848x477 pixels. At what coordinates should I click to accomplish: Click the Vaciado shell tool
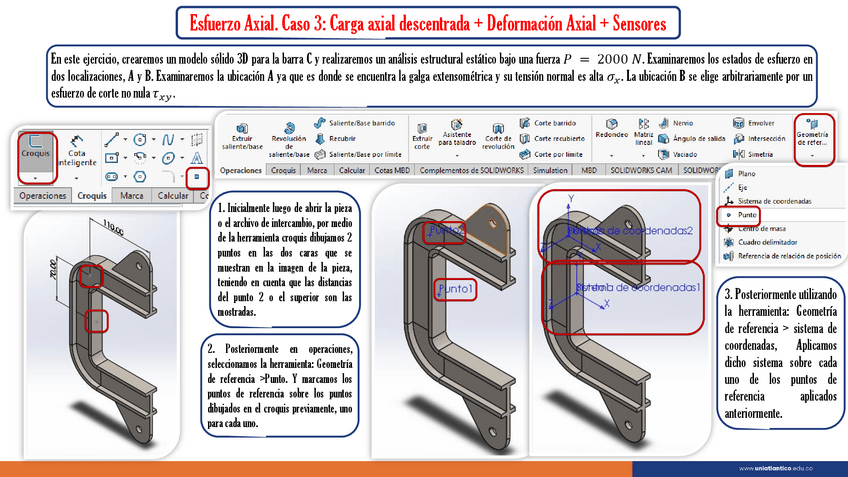click(678, 154)
